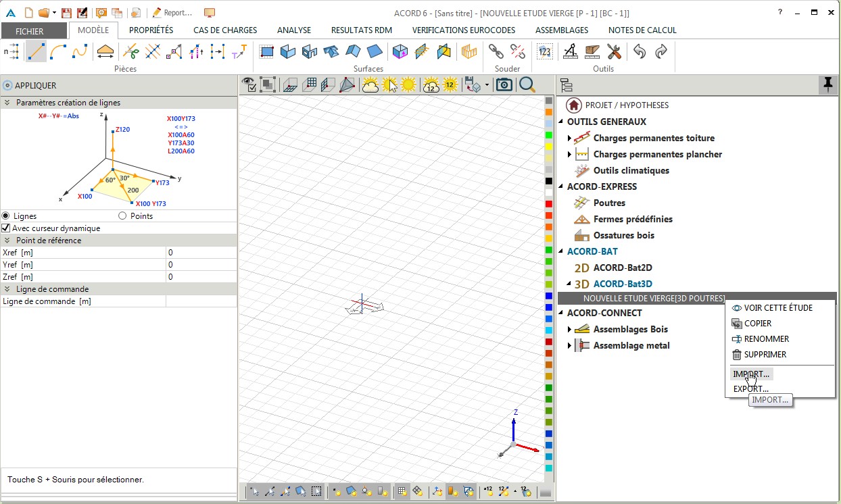The width and height of the screenshot is (841, 504).
Task: Expand Charges permanentes toiture node
Action: point(569,138)
